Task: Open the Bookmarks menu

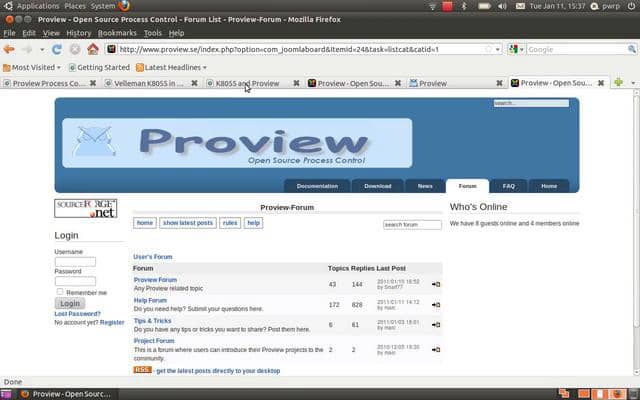Action: (x=117, y=33)
